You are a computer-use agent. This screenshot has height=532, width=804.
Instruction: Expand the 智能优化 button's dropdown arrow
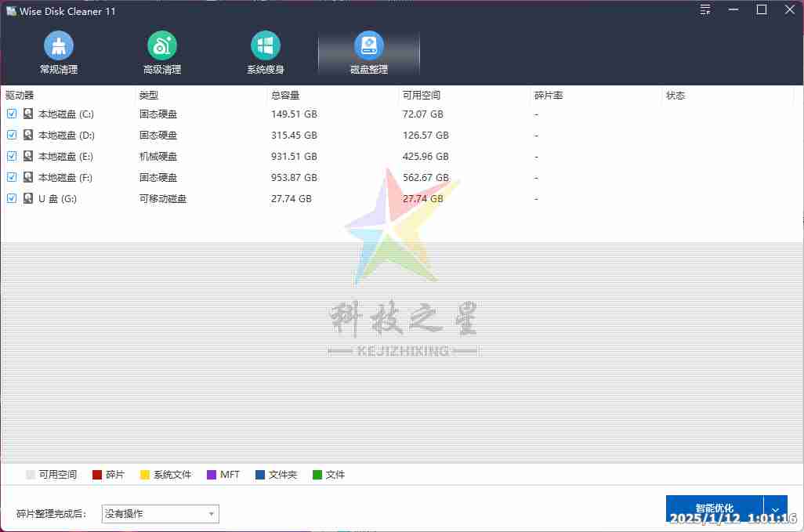775,508
